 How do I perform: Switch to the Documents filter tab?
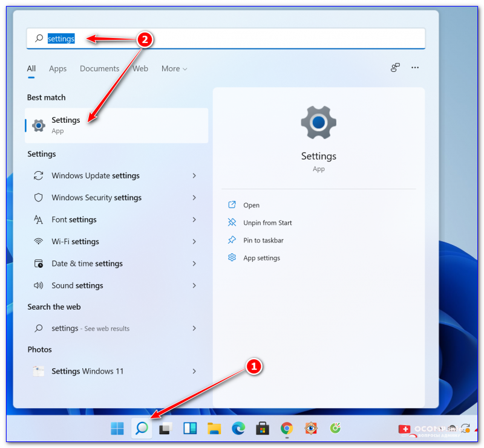click(x=99, y=68)
